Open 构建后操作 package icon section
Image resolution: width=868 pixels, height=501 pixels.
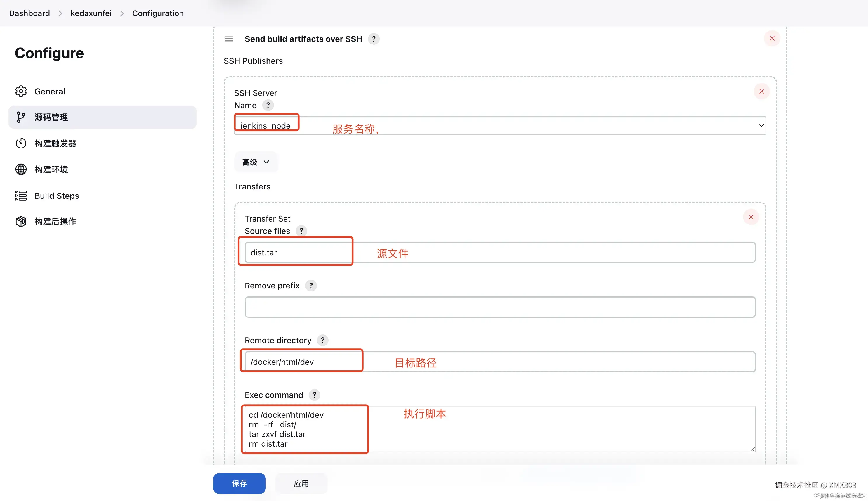pyautogui.click(x=21, y=221)
